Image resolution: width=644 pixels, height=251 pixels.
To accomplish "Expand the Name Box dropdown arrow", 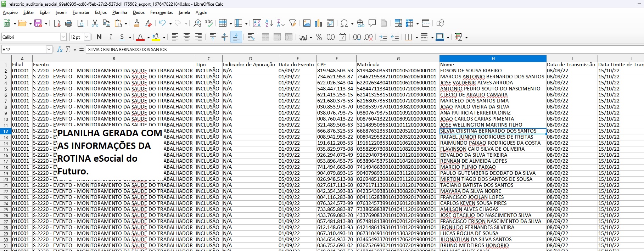I will (x=49, y=50).
